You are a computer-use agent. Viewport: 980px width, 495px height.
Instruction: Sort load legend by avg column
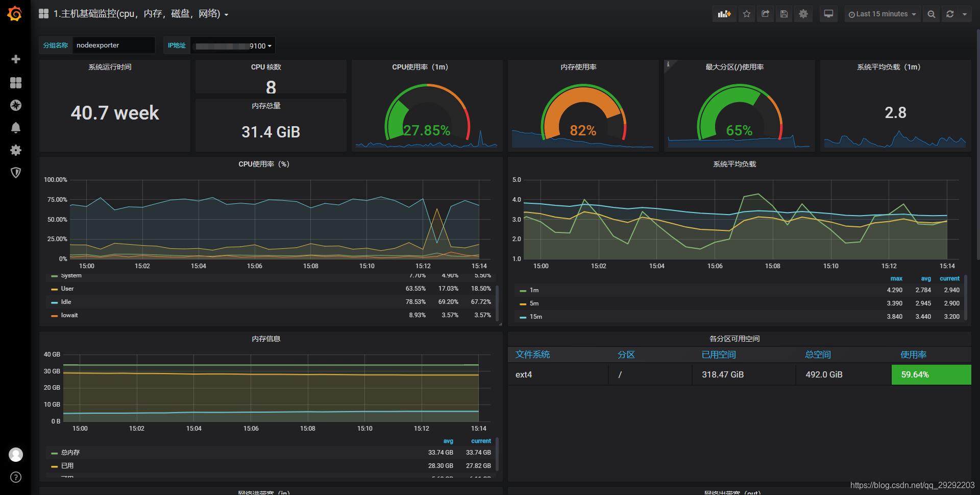[926, 278]
